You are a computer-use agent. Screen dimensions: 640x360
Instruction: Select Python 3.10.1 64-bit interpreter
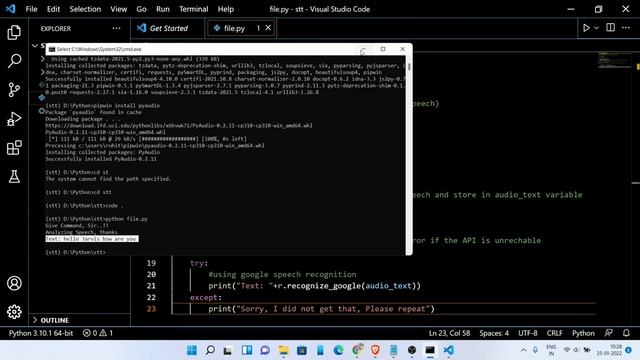(41, 333)
